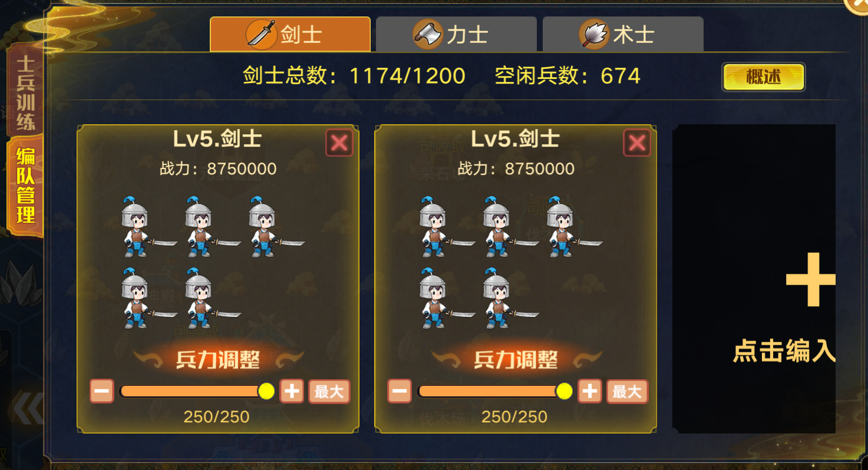Increase troops with first squad's plus button
Image resolution: width=868 pixels, height=470 pixels.
292,391
